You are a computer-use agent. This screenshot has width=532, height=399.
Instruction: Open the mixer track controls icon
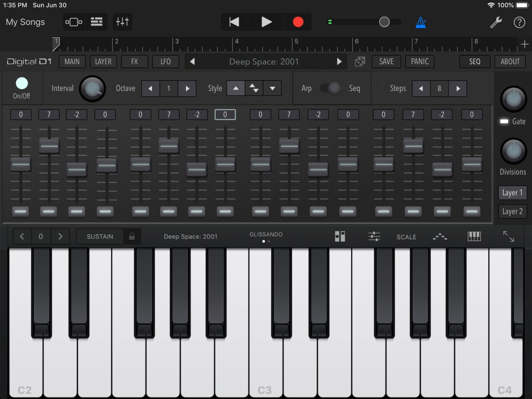point(123,22)
